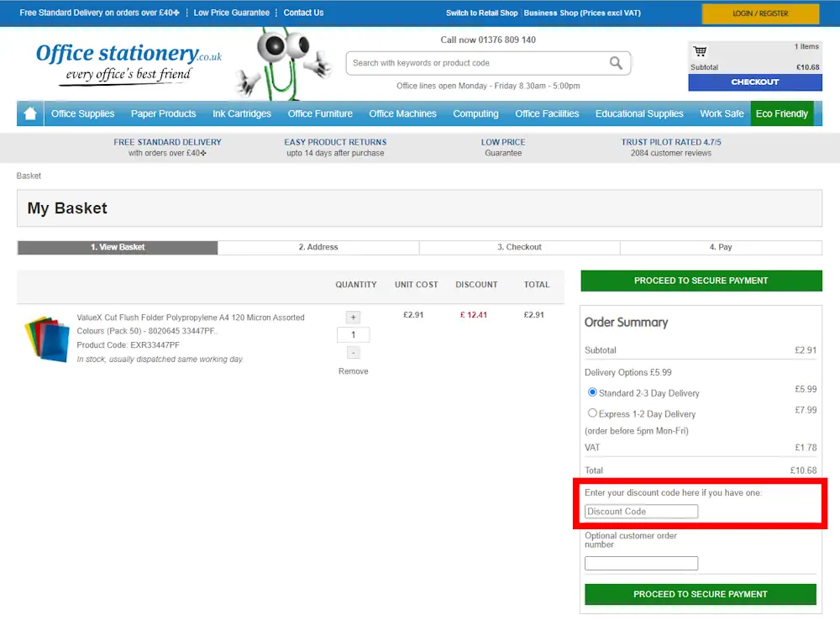Click Product Code: EXR33447PF text
This screenshot has height=620, width=840.
tap(128, 345)
